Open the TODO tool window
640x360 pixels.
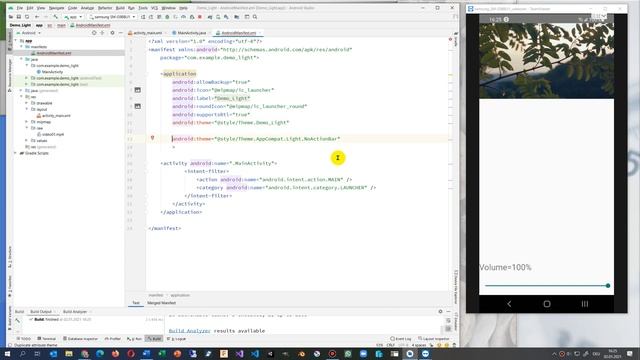pos(24,338)
